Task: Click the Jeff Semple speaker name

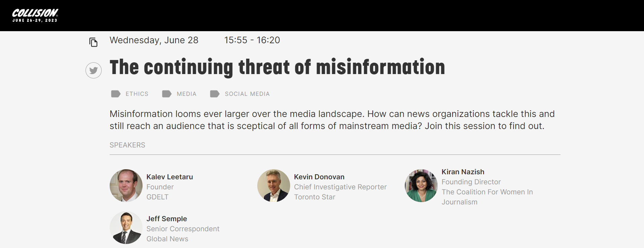Action: (x=167, y=219)
